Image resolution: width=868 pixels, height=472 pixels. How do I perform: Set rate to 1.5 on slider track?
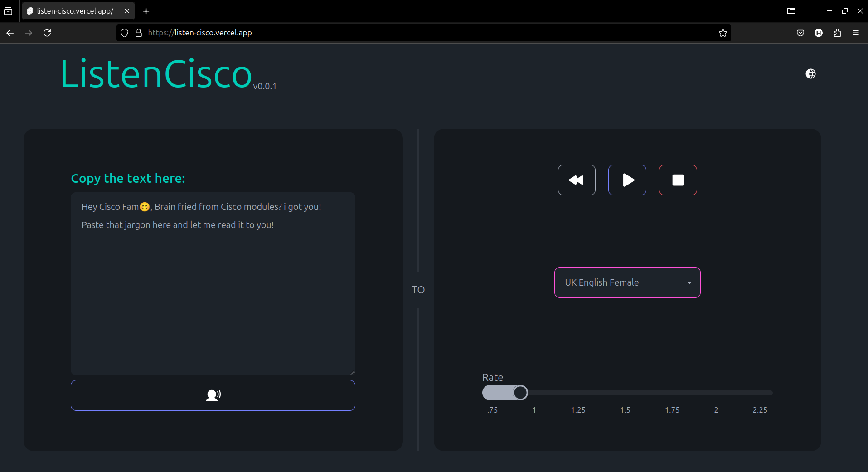626,393
